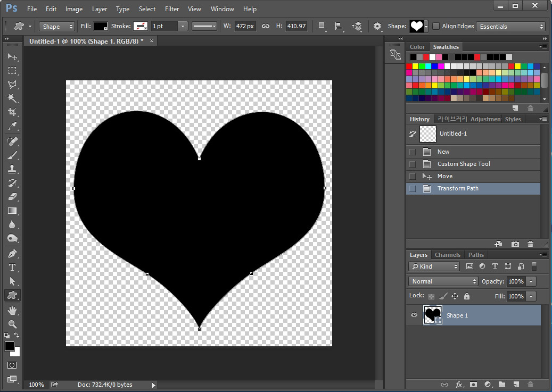Create new fill or adjustment layer
Screen dimensions: 552x392
(488, 385)
